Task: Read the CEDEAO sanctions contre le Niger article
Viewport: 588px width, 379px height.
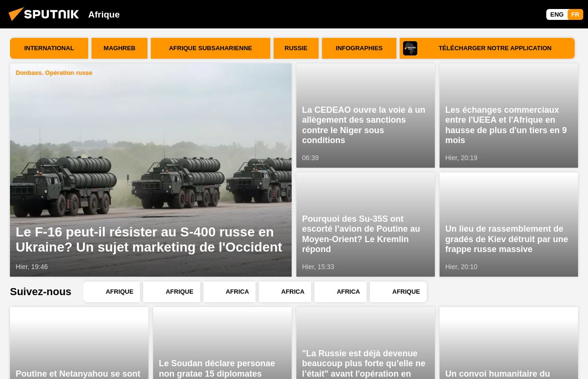Action: (363, 125)
